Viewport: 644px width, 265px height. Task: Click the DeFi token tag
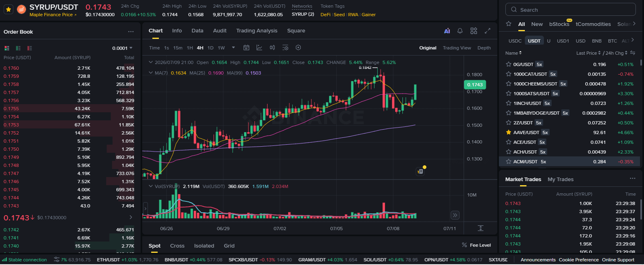click(x=325, y=15)
